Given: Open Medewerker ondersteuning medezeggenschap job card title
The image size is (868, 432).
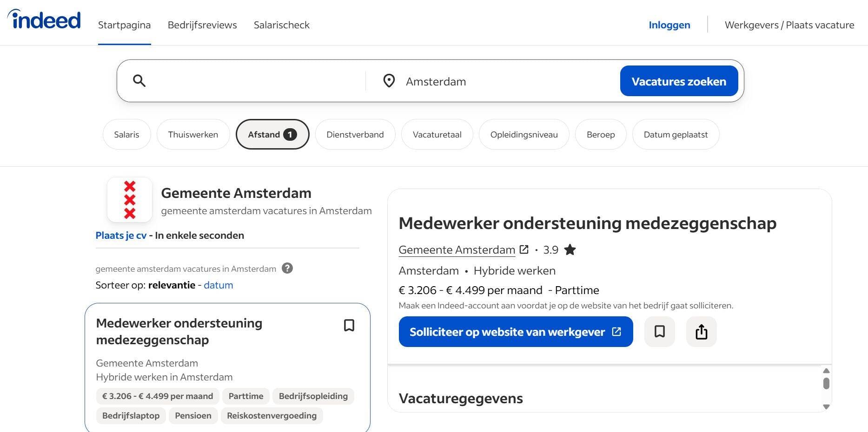Looking at the screenshot, I should tap(179, 331).
